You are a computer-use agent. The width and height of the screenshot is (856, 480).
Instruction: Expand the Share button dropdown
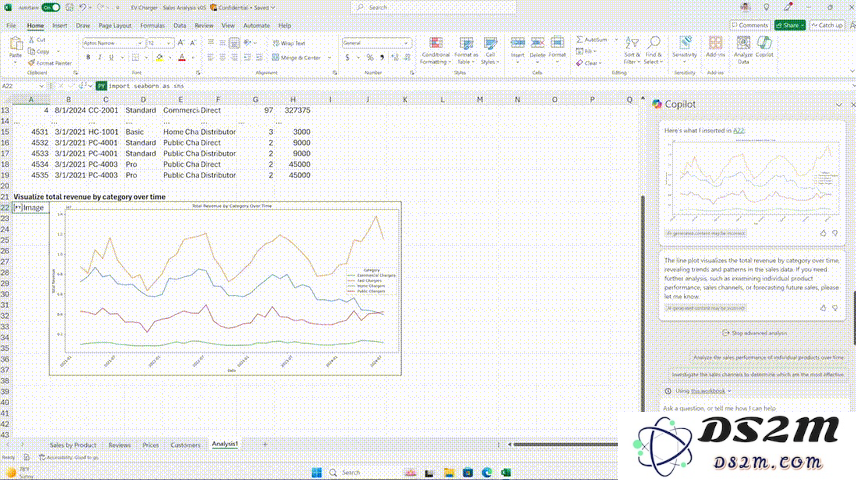click(802, 26)
